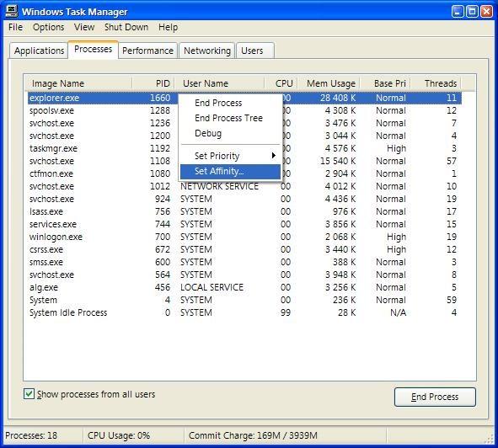Click svchost.exe with PID 1108
This screenshot has height=448, width=498.
244,161
